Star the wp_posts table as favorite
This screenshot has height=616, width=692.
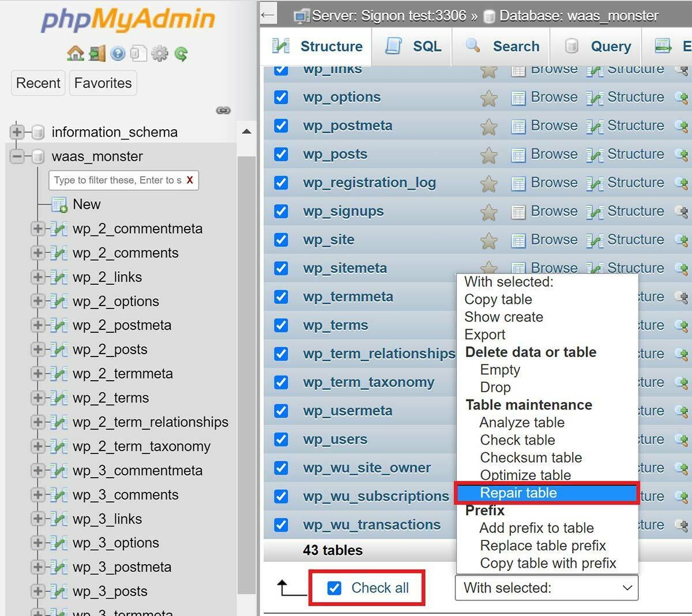(489, 155)
